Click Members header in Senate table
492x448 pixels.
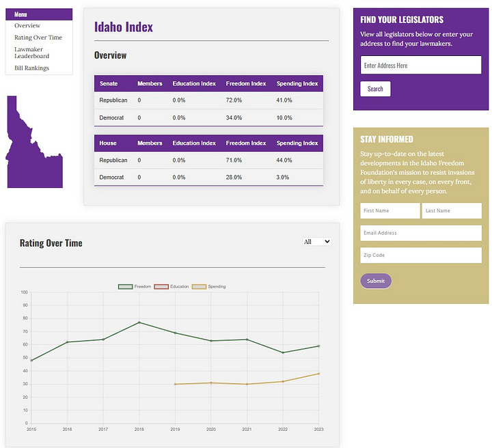pyautogui.click(x=150, y=84)
